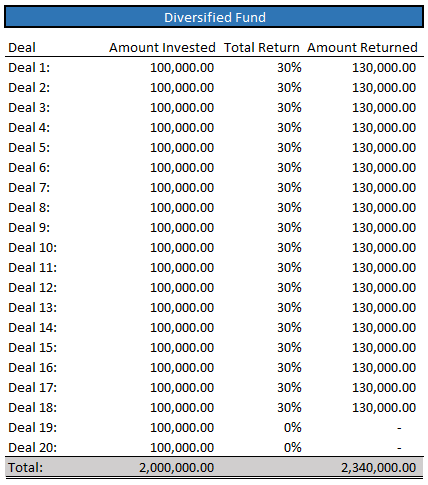Select Deal 10 total return percentage
The image size is (428, 485).
289,248
